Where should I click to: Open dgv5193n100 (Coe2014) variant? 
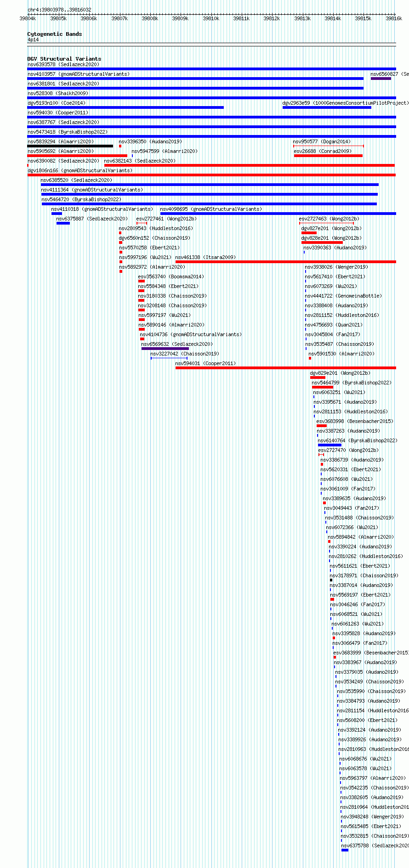click(57, 103)
